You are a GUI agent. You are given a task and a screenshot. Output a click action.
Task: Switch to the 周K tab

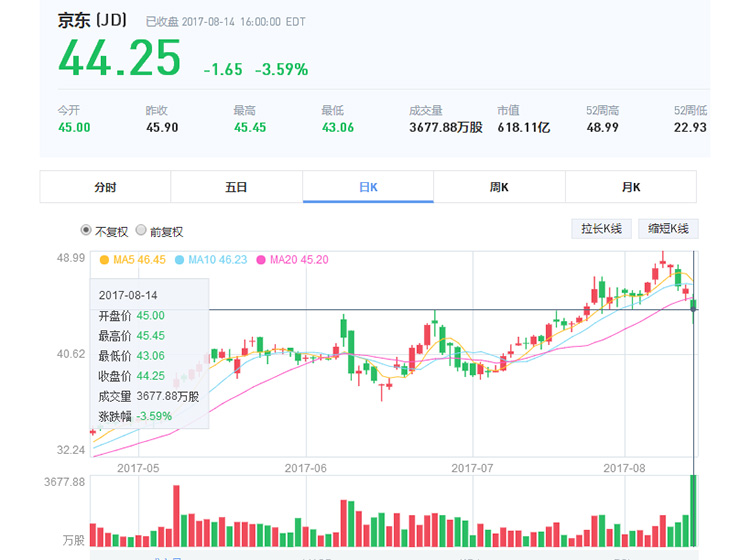pyautogui.click(x=499, y=187)
